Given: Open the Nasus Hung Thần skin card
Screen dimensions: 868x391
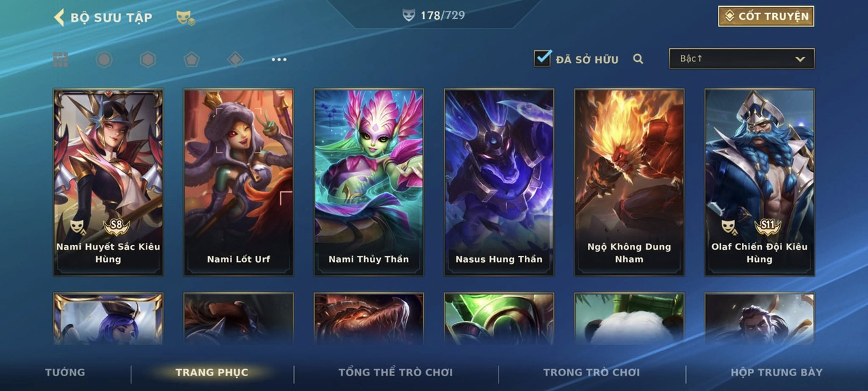Looking at the screenshot, I should (499, 182).
